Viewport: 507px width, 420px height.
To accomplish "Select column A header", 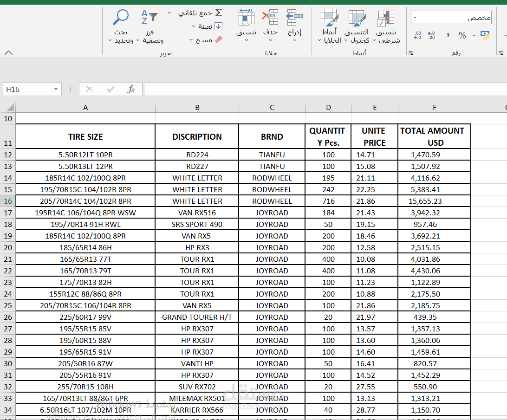I will pos(85,107).
